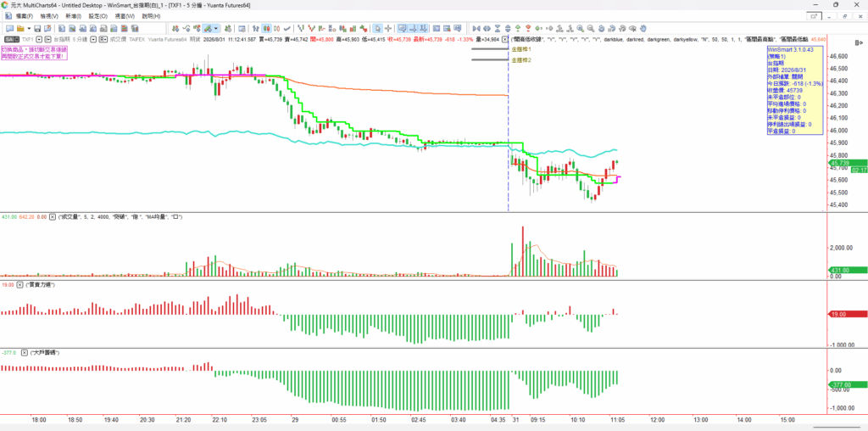Click the zoom in magnifier icon

pyautogui.click(x=580, y=28)
